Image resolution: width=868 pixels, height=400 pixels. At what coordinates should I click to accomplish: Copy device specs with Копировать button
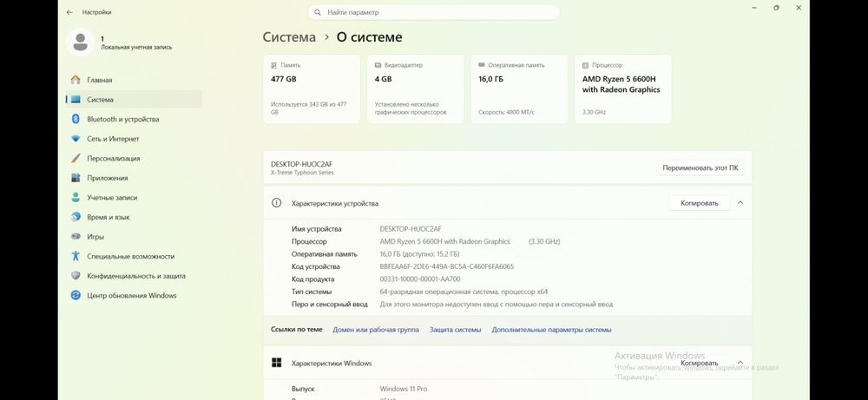coord(699,203)
